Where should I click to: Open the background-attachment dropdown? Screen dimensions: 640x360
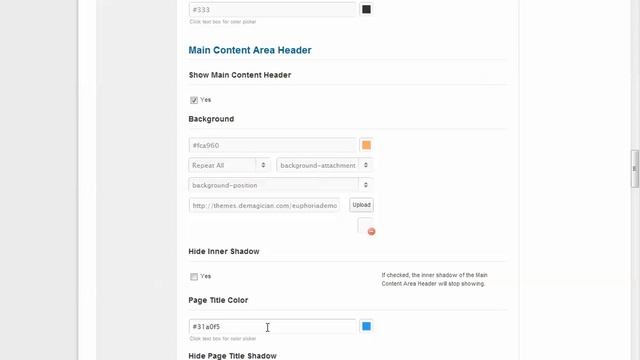point(324,165)
